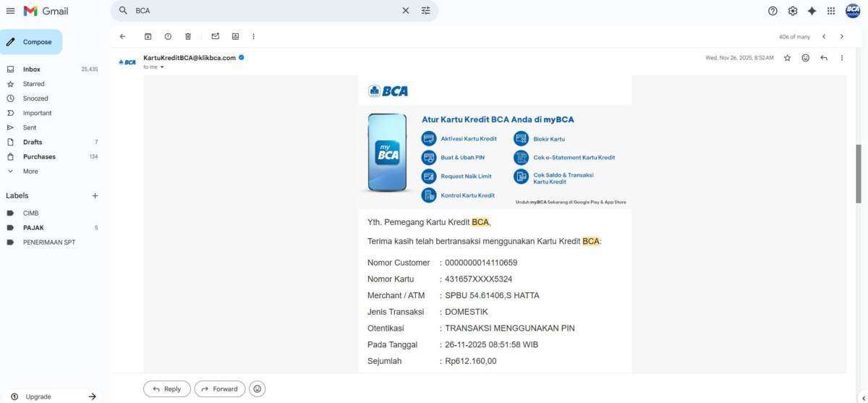
Task: Star this message from KartuKreditBCA
Action: (787, 58)
